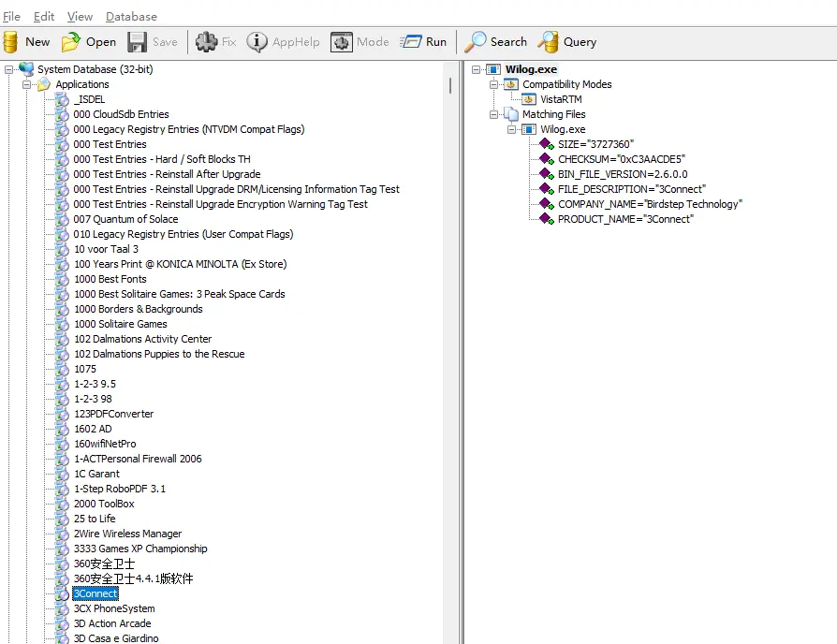Click the Fix gears icon

207,41
